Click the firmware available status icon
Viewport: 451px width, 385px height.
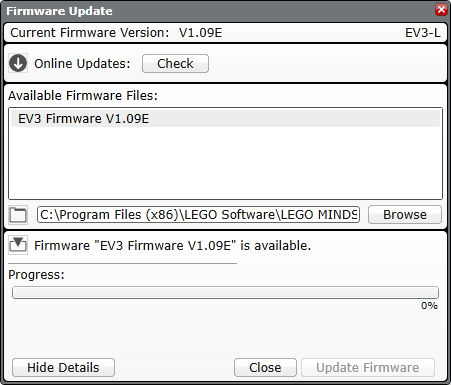(18, 245)
